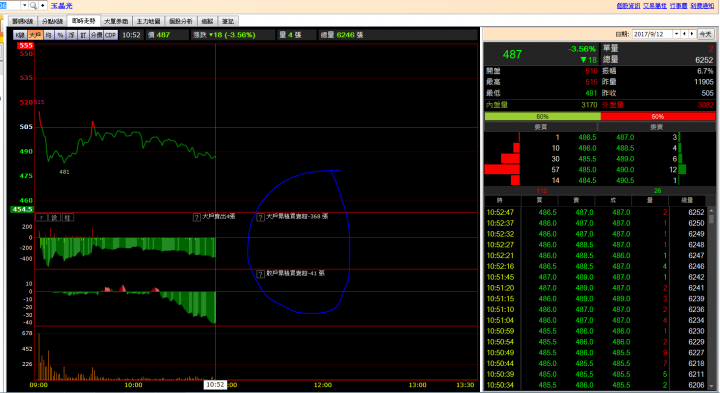Open the stock code dropdown arrow
The image size is (720, 393).
(x=24, y=6)
